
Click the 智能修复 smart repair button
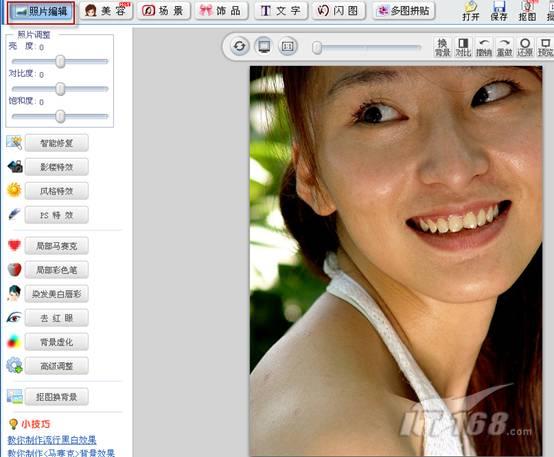(x=57, y=143)
